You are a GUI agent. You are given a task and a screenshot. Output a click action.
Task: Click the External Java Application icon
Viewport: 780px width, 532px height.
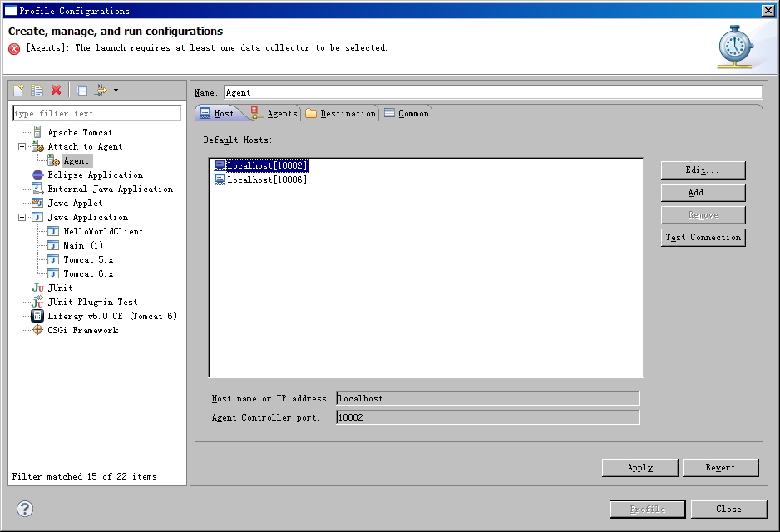click(37, 189)
